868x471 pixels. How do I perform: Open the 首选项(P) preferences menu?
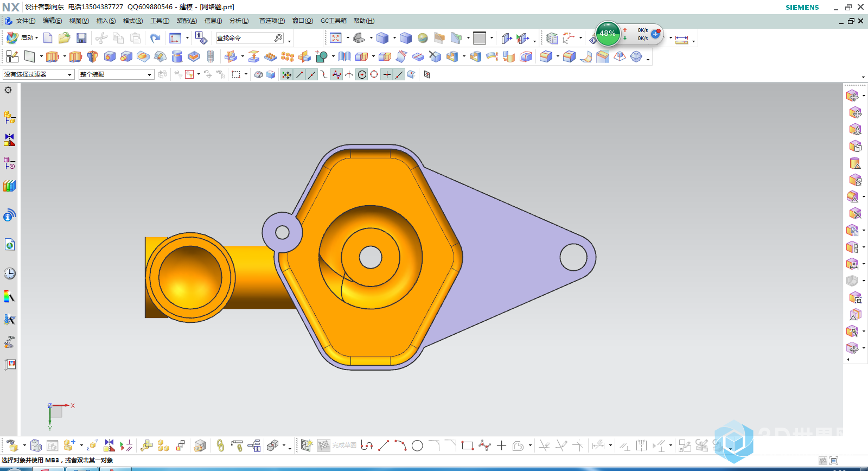tap(272, 21)
